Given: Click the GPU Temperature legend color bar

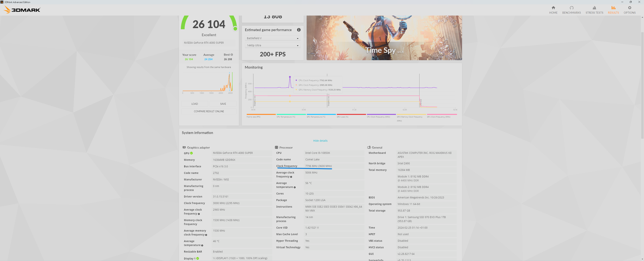Looking at the screenshot, I should tap(321, 114).
